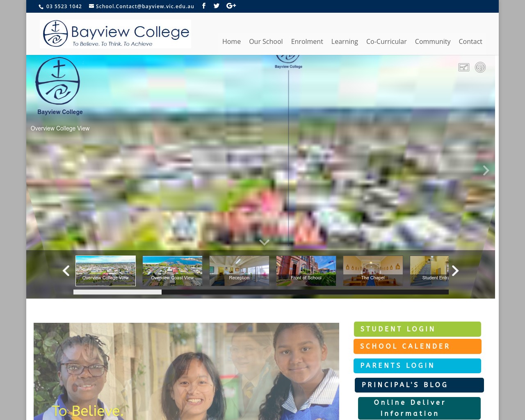Open the Community menu
The height and width of the screenshot is (420, 525).
pyautogui.click(x=433, y=41)
